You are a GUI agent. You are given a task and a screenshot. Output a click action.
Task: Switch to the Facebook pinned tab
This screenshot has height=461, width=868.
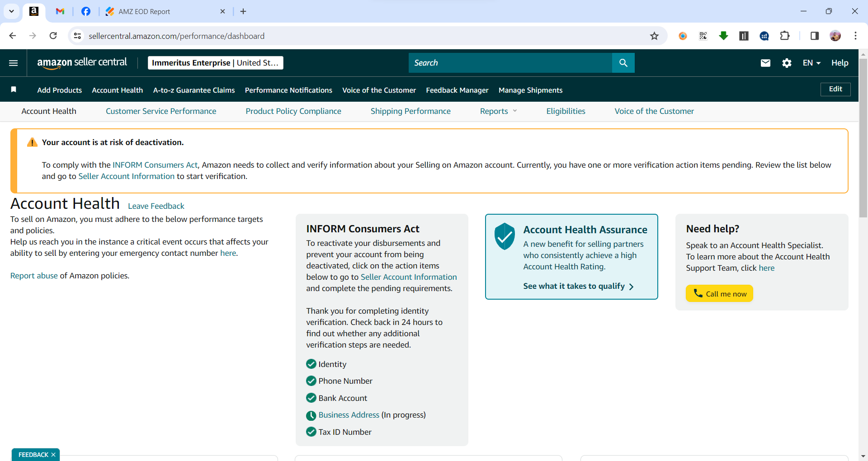click(86, 11)
